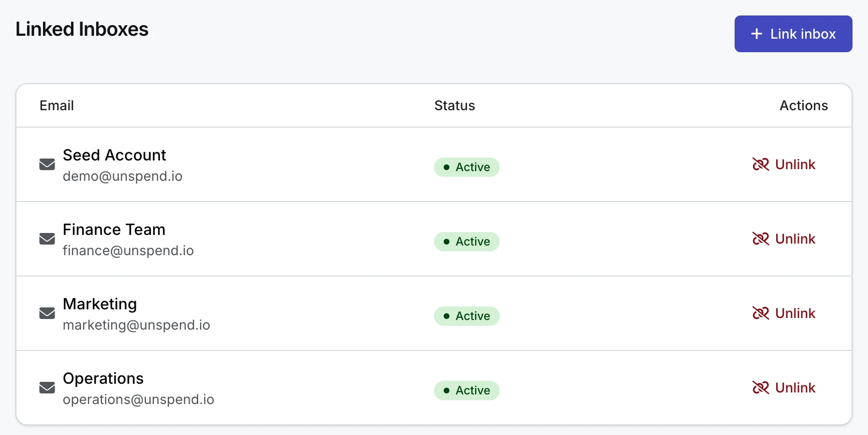The width and height of the screenshot is (868, 435).
Task: Click the broken-link icon next to Marketing Unlink
Action: click(x=761, y=313)
